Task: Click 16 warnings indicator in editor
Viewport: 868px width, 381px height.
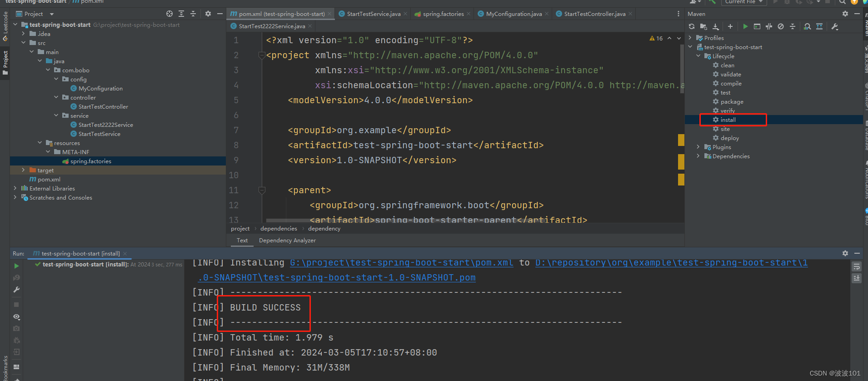Action: click(656, 38)
